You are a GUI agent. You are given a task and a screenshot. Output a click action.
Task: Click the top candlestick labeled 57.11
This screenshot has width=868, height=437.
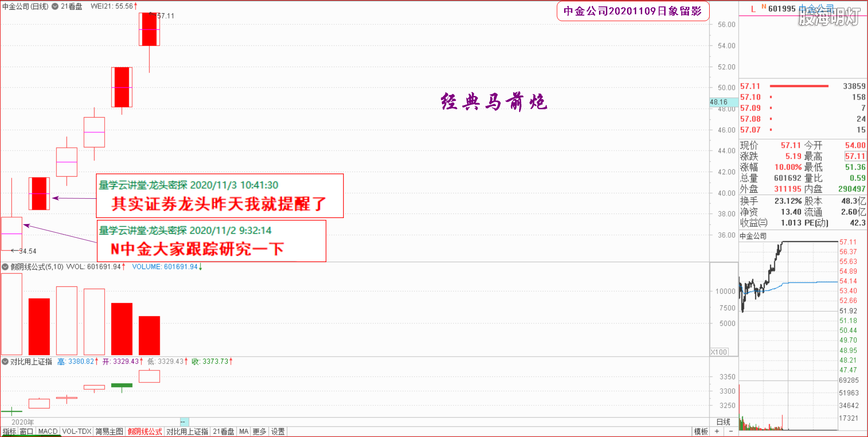[x=149, y=29]
